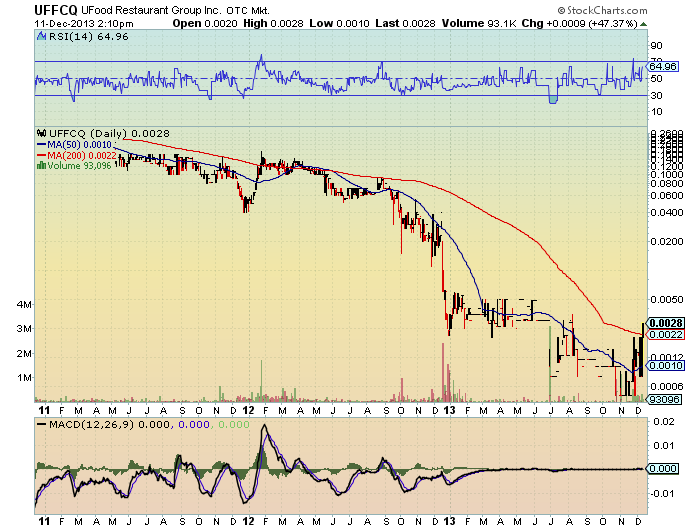This screenshot has width=700, height=530.
Task: Click the UFFCQ (Daily) 0.0028 legend label
Action: (109, 133)
